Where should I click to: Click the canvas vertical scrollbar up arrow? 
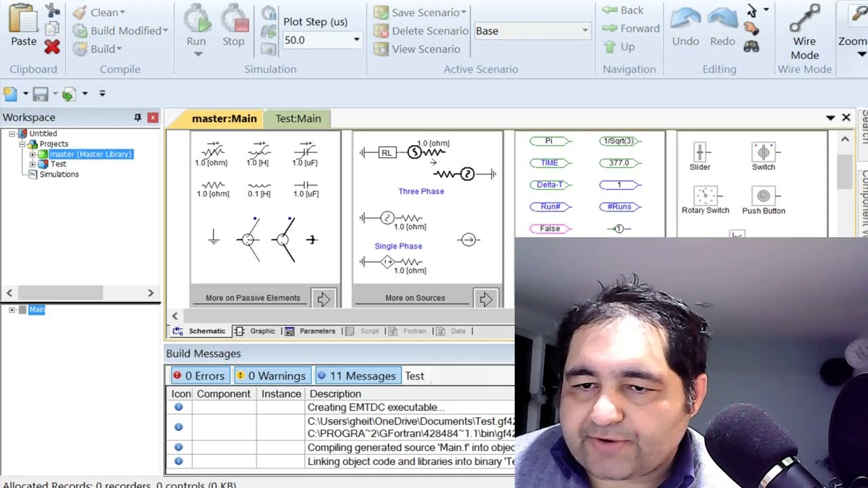[x=845, y=139]
